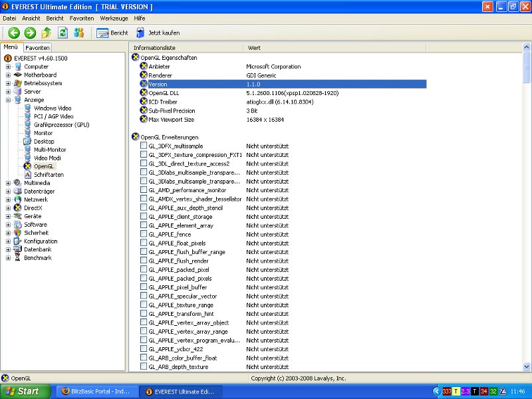Check the GL_ARB_depth_texture checkbox

144,366
